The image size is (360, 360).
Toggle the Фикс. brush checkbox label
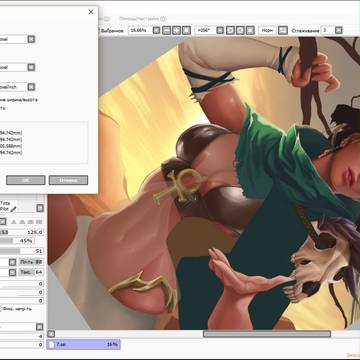[17, 309]
